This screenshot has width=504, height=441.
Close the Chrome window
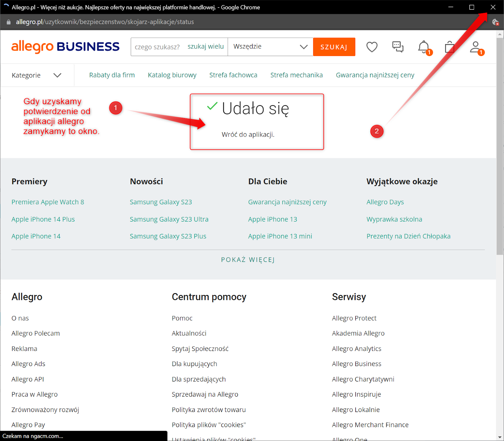tap(493, 7)
